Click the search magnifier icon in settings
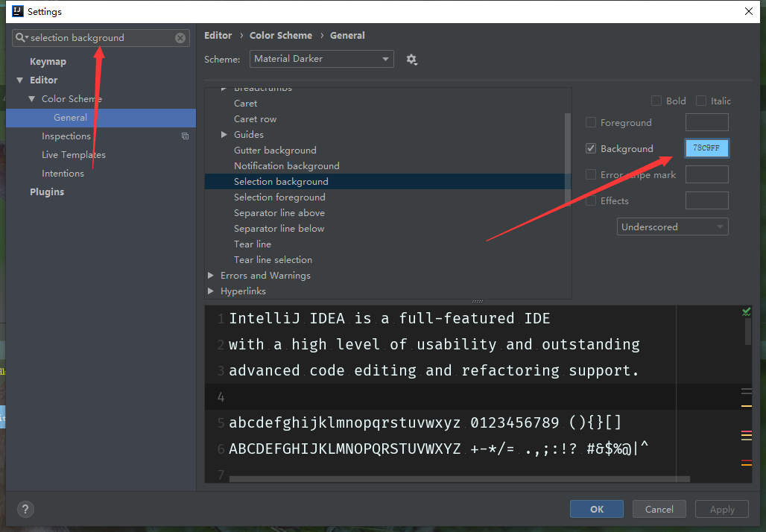This screenshot has height=532, width=766. tap(20, 37)
